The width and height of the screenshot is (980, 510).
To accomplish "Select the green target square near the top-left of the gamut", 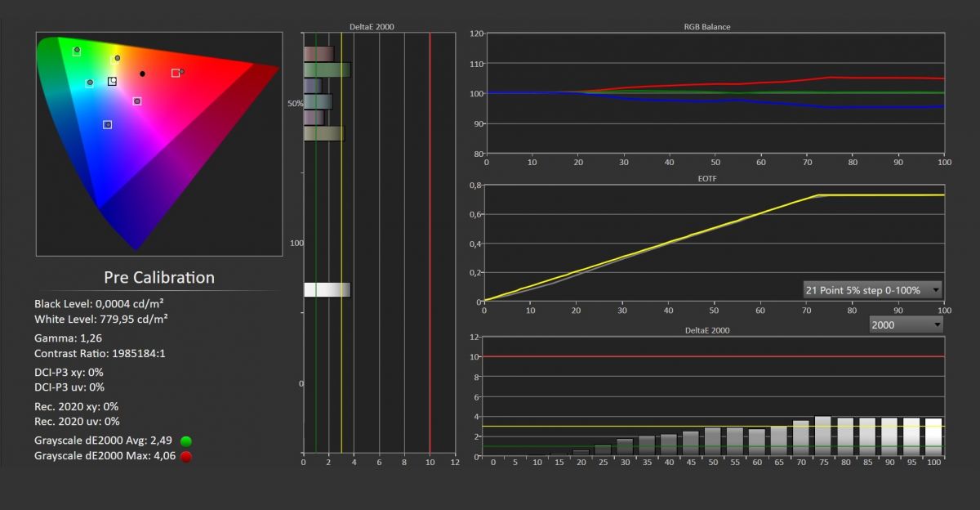I will click(77, 51).
